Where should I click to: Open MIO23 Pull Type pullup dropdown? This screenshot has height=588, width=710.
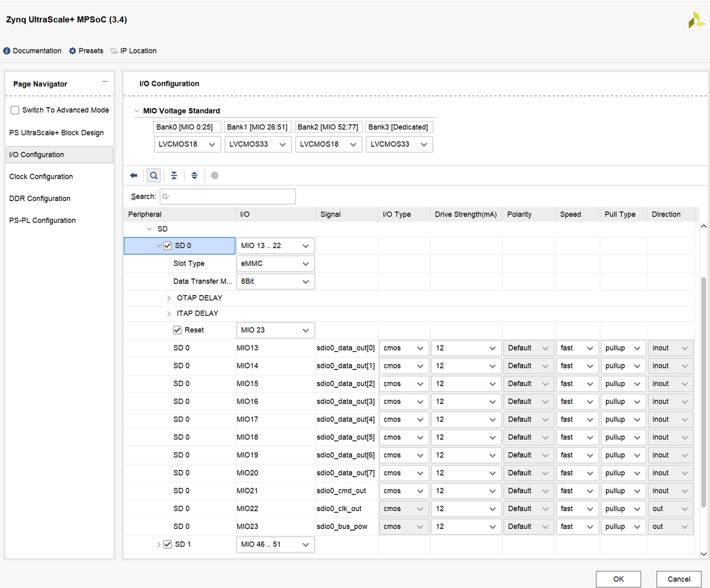pyautogui.click(x=623, y=527)
